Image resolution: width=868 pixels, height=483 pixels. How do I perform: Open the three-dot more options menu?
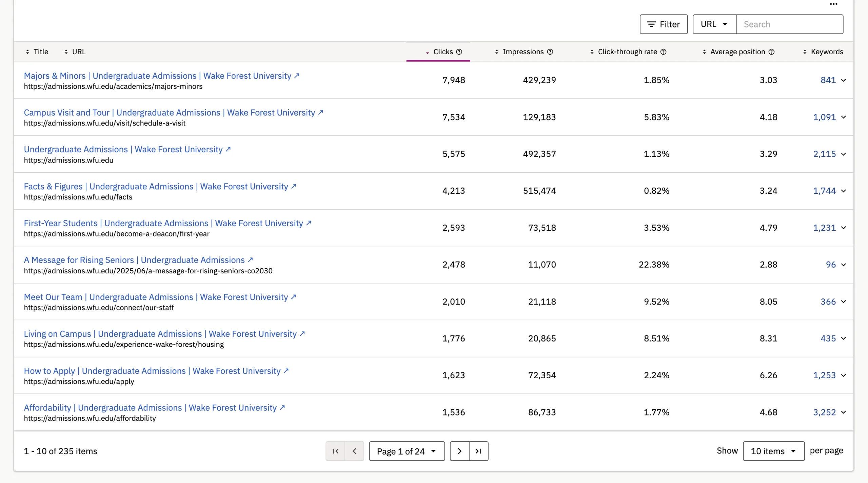tap(833, 4)
